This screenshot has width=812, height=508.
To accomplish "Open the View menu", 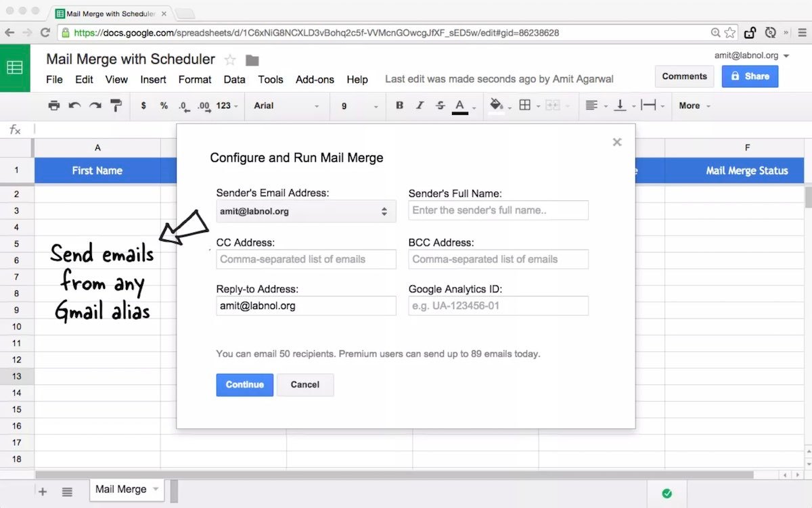I will pos(116,79).
